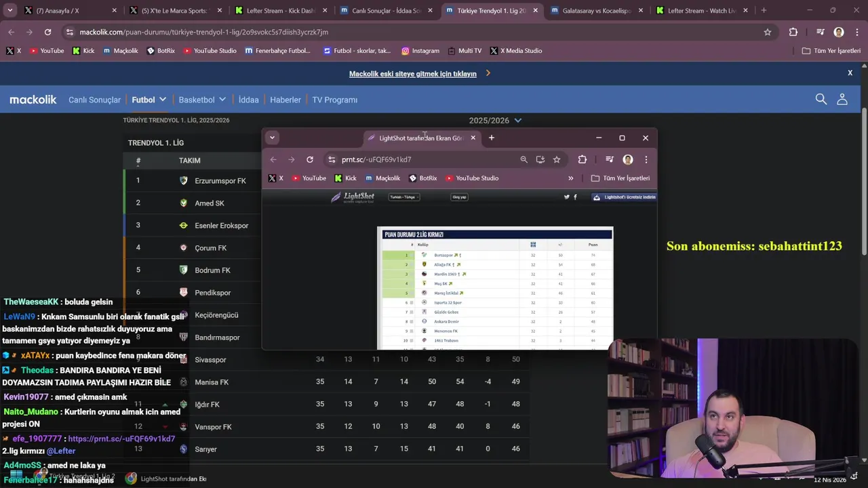Click Lightshot'ı ücretsiz indirin download button
Viewport: 868px width, 488px height.
(625, 197)
